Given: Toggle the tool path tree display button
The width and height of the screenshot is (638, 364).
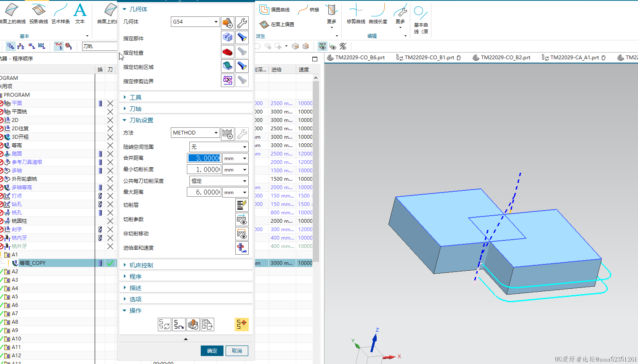Looking at the screenshot, I should (x=58, y=46).
